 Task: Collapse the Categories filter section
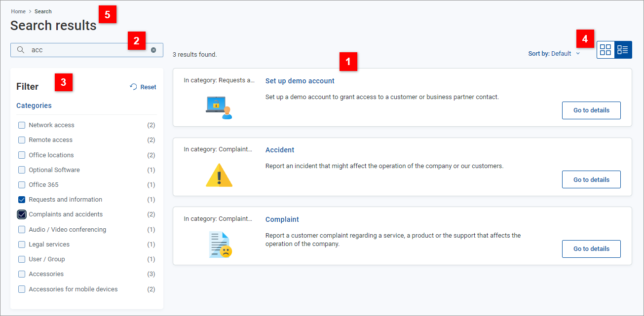34,105
